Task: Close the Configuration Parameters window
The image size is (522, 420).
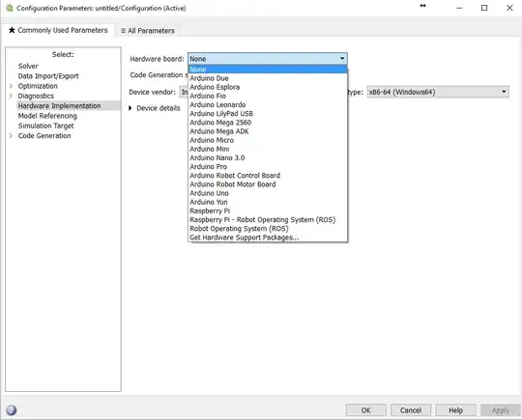Action: tap(509, 8)
